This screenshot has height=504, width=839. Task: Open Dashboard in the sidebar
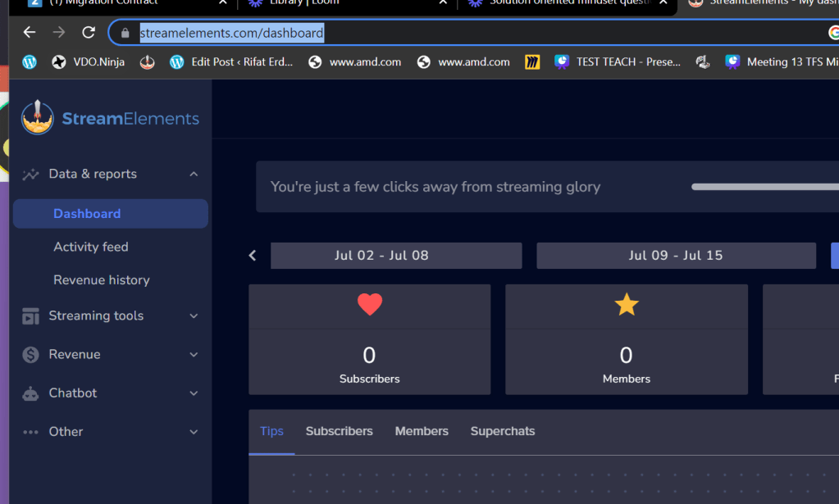pyautogui.click(x=110, y=214)
